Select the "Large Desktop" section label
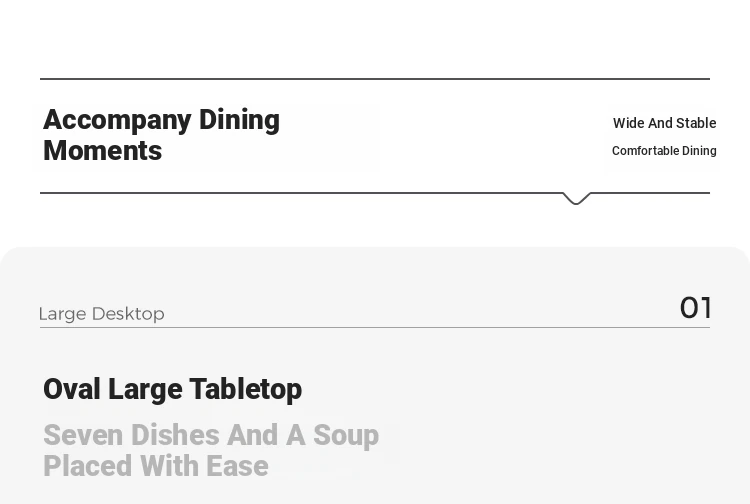Screen dimensions: 750x504 (101, 314)
